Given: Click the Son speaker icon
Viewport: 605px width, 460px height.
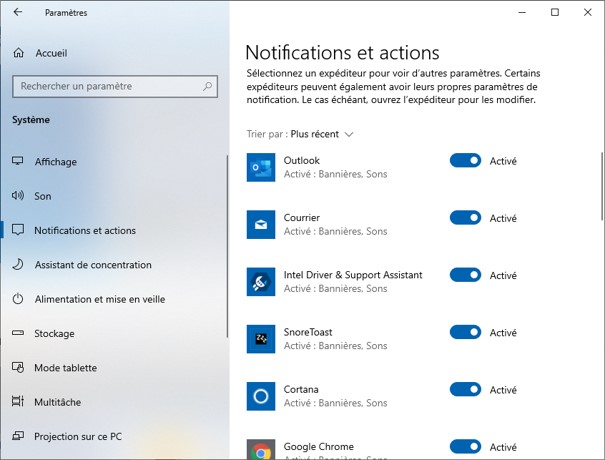Looking at the screenshot, I should (x=18, y=196).
